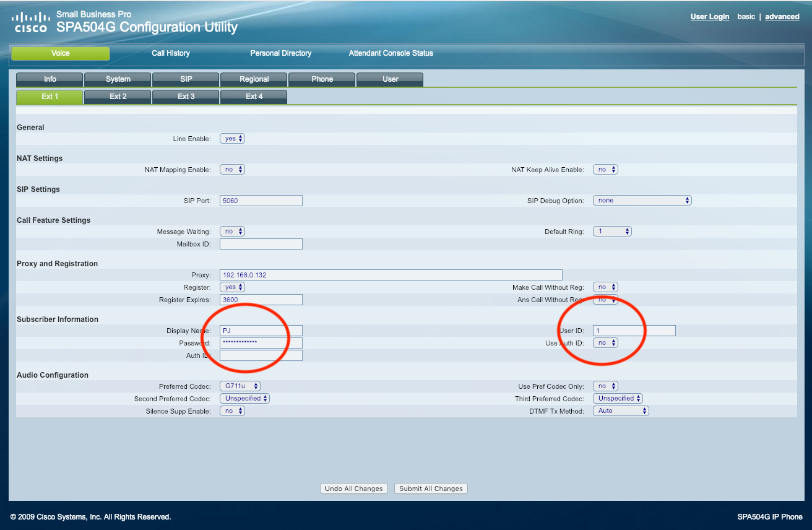
Task: Click the Proxy address field
Action: click(x=391, y=275)
